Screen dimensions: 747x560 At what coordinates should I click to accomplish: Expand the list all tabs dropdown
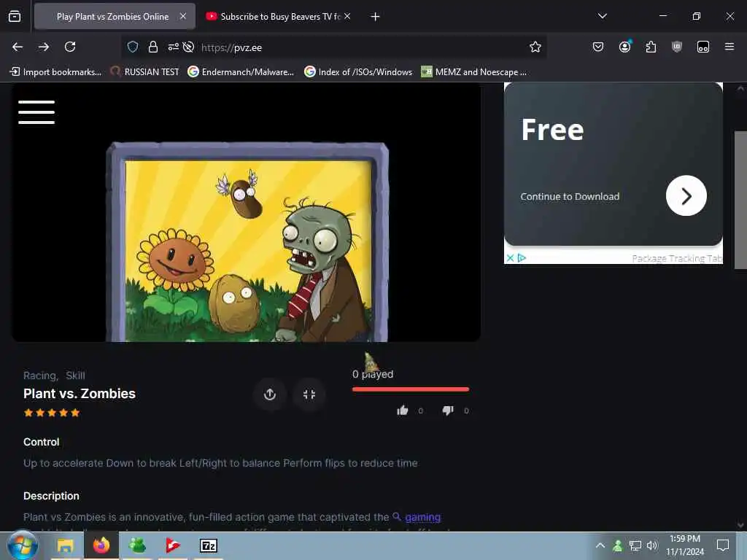click(x=602, y=16)
